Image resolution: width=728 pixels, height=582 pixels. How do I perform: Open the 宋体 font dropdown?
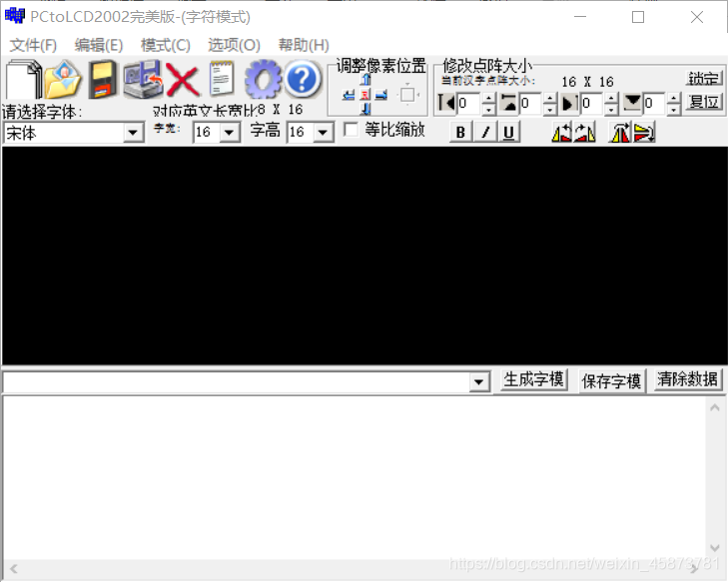[133, 133]
